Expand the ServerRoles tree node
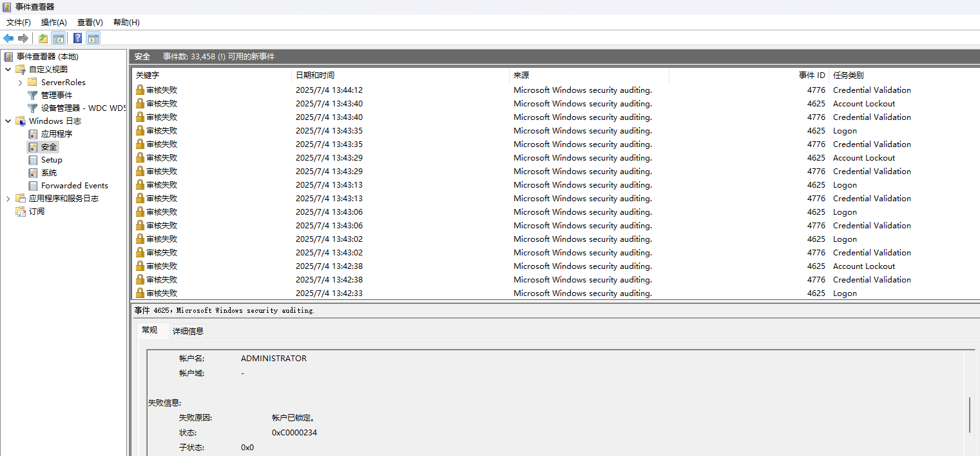 point(21,83)
